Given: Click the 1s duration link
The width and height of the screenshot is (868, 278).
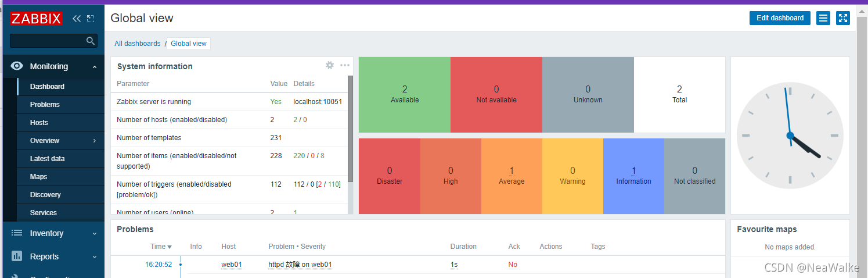Looking at the screenshot, I should coord(454,265).
